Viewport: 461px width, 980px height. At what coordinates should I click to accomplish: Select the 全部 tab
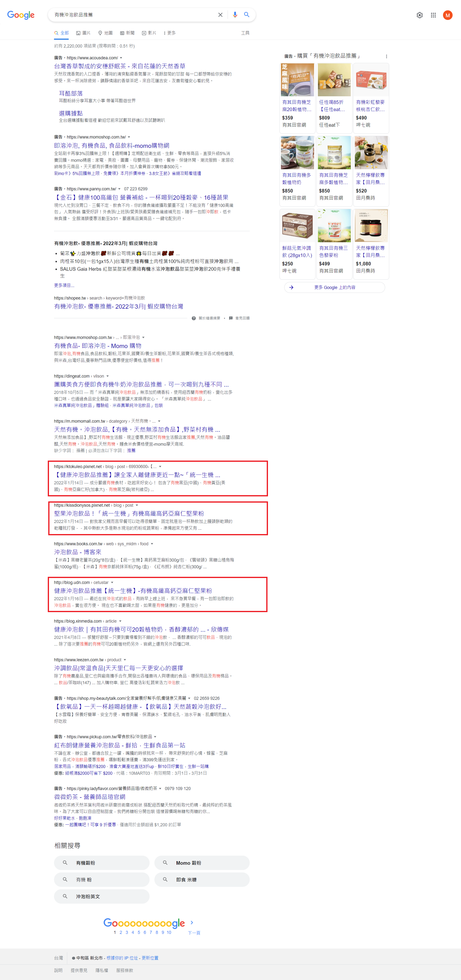click(x=61, y=33)
